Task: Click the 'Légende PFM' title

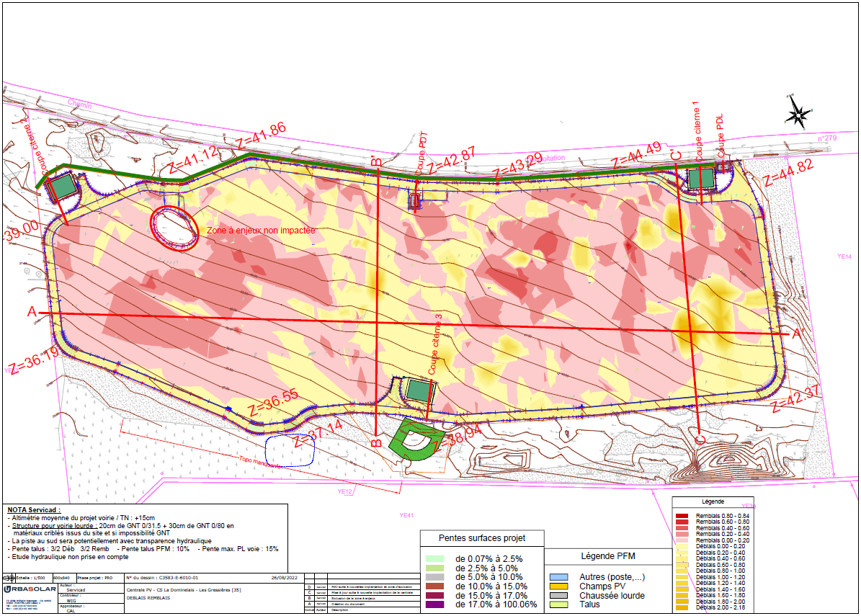Action: click(x=608, y=556)
